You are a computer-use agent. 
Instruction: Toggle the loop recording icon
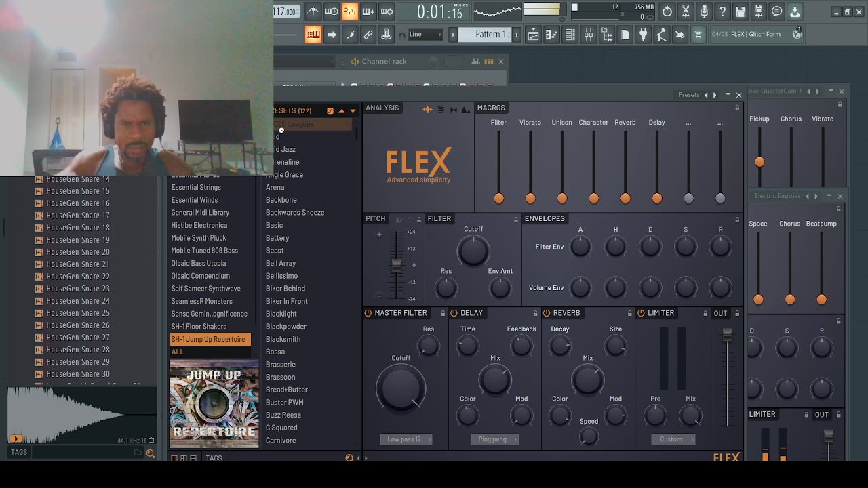pyautogui.click(x=387, y=12)
